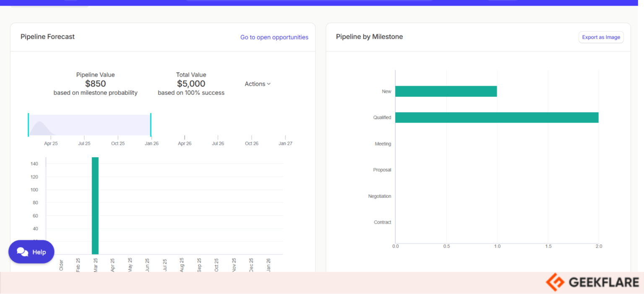
Task: Click the $850 pipeline value
Action: (x=96, y=83)
